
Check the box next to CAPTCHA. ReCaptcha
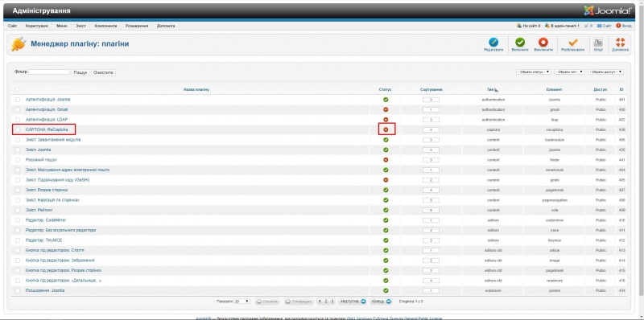point(17,129)
